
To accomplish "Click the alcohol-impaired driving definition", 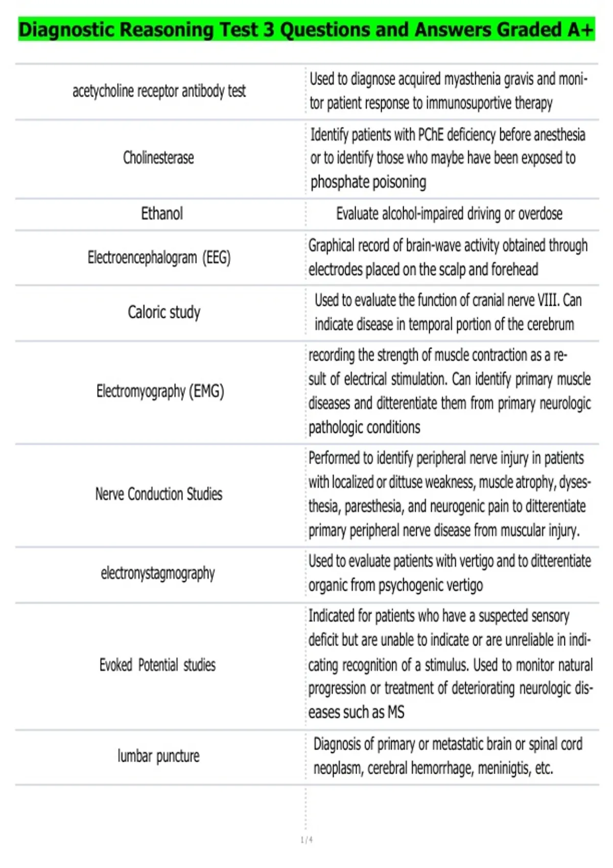I will coord(449,213).
